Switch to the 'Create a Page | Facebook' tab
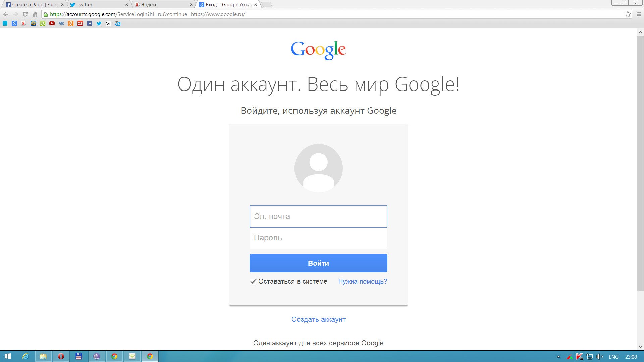This screenshot has height=362, width=644. [x=35, y=5]
